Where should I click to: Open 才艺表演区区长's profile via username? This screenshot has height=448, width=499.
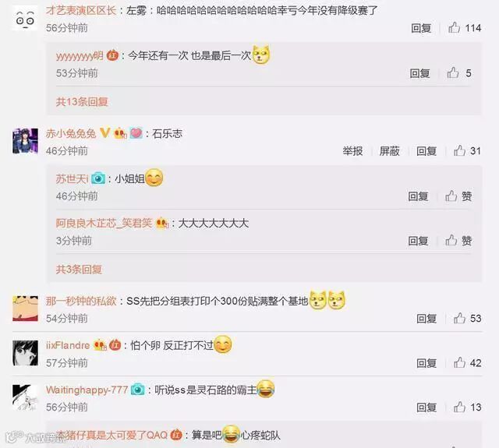pos(81,10)
